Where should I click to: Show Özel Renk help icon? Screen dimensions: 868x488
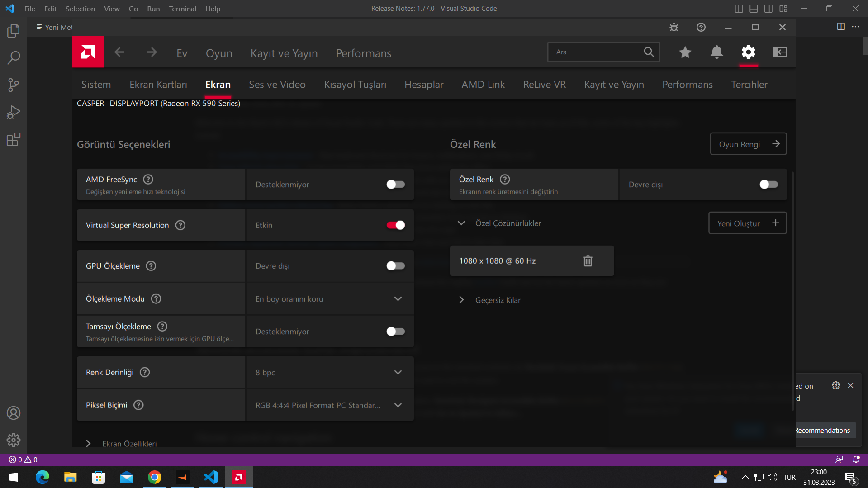[505, 180]
